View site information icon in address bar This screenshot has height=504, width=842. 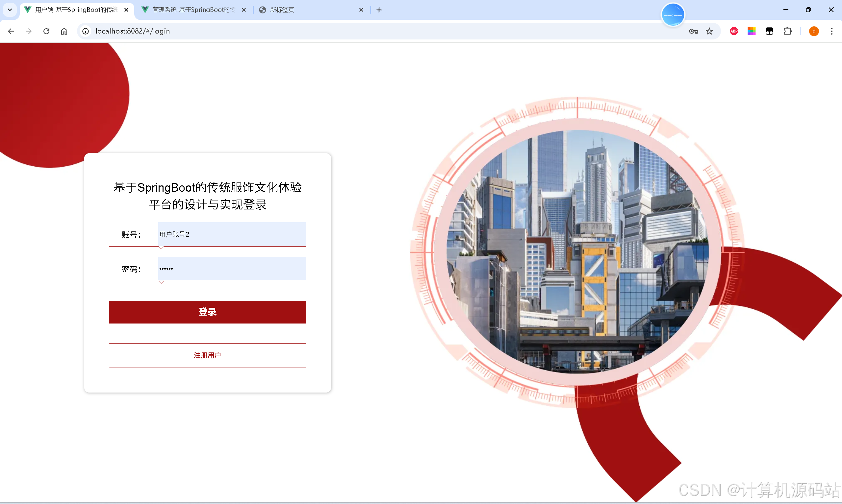(86, 31)
